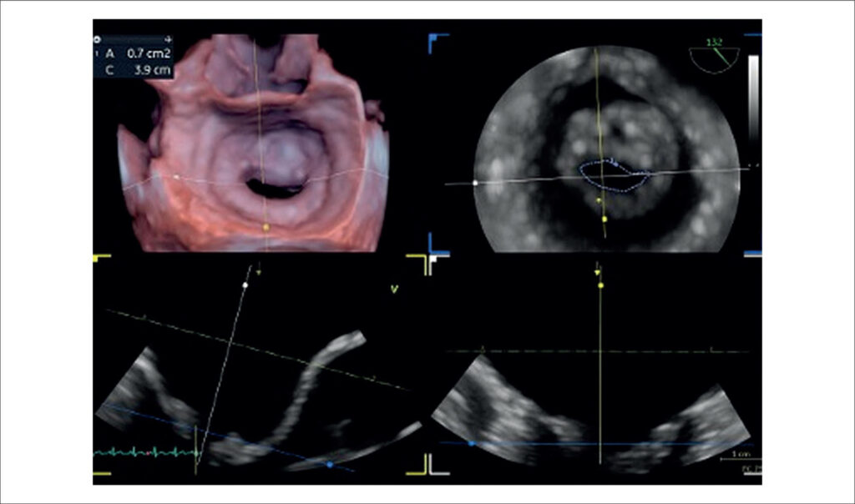Click the circle icon on the measurement panel header
The height and width of the screenshot is (504, 855).
coord(97,40)
